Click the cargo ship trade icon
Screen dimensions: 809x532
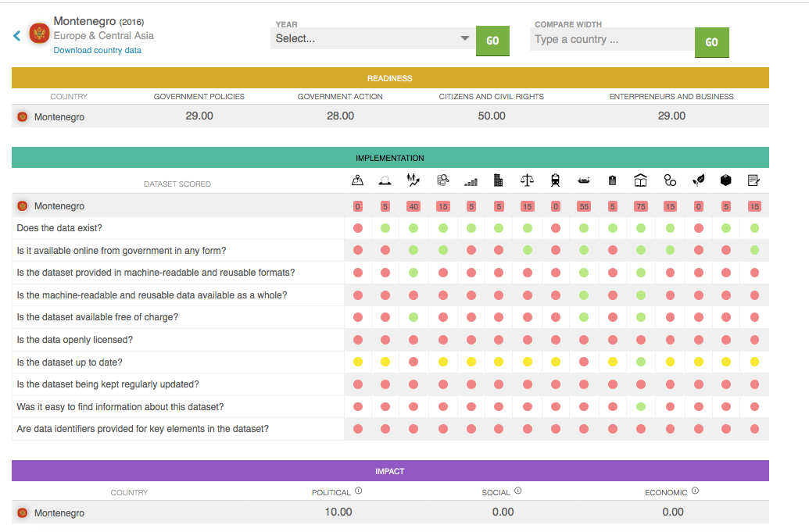pyautogui.click(x=583, y=180)
